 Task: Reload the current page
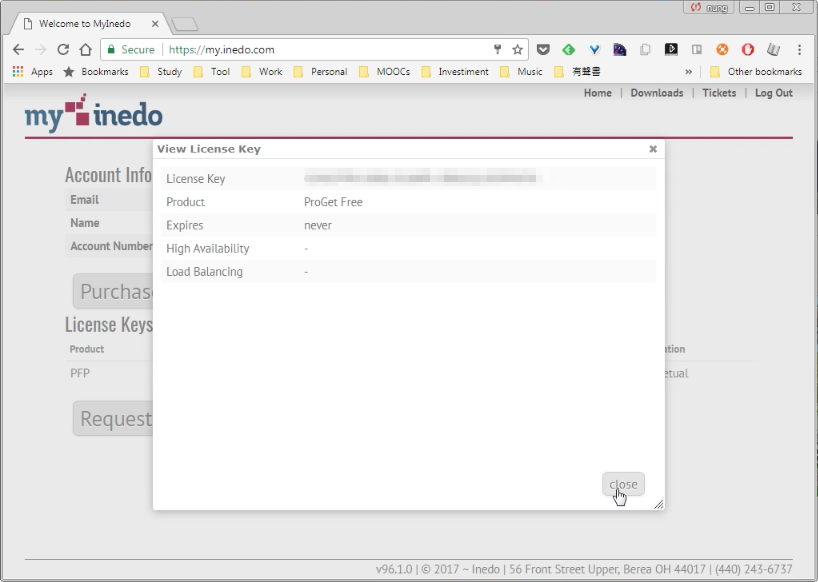(x=63, y=50)
